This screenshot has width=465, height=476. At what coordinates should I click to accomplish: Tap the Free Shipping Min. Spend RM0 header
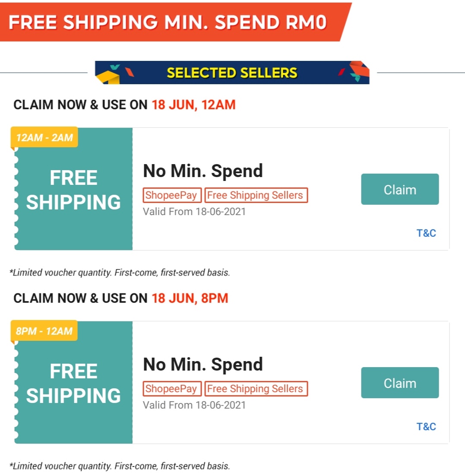(168, 22)
